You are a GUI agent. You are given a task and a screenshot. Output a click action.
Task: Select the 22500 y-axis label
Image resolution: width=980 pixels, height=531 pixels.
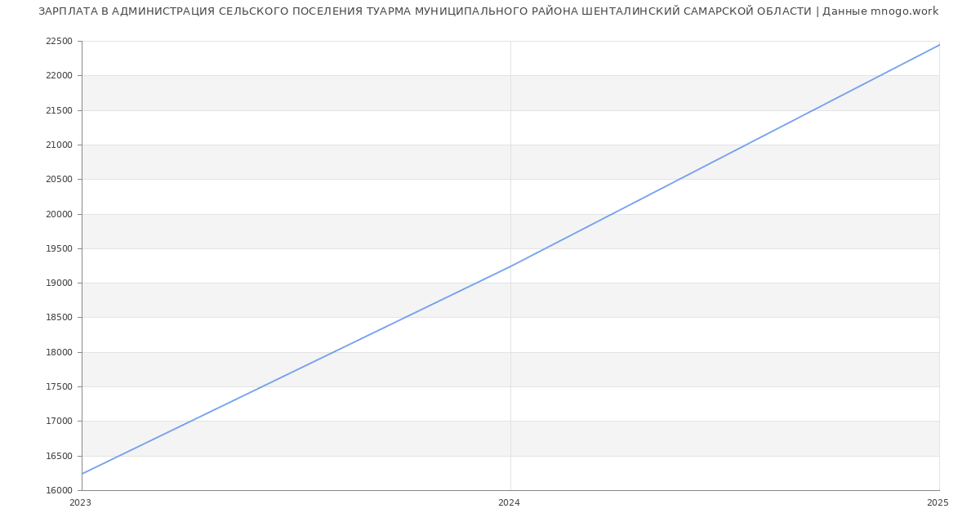tap(58, 42)
